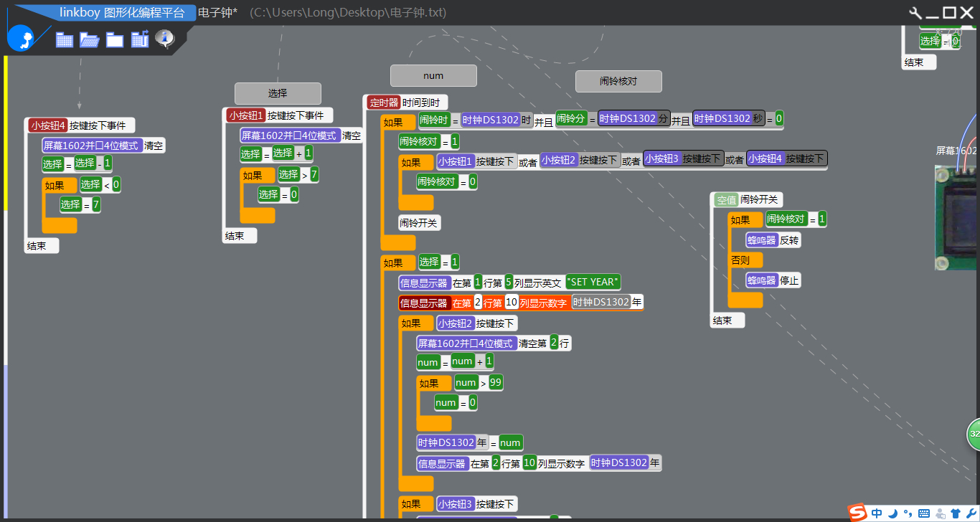Click the 闹铃分 variable in the alarm condition
The height and width of the screenshot is (522, 980).
pos(572,118)
